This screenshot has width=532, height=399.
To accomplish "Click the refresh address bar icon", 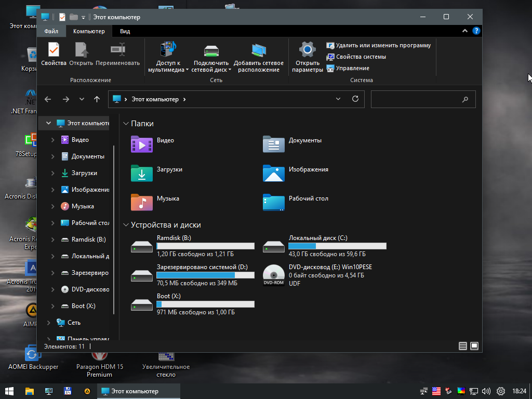I will (355, 99).
